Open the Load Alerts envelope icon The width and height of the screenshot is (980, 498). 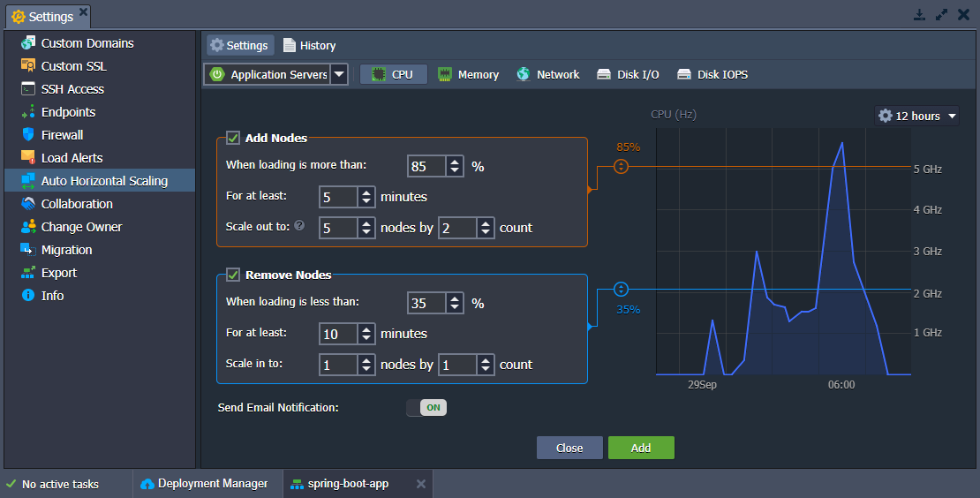[x=27, y=157]
